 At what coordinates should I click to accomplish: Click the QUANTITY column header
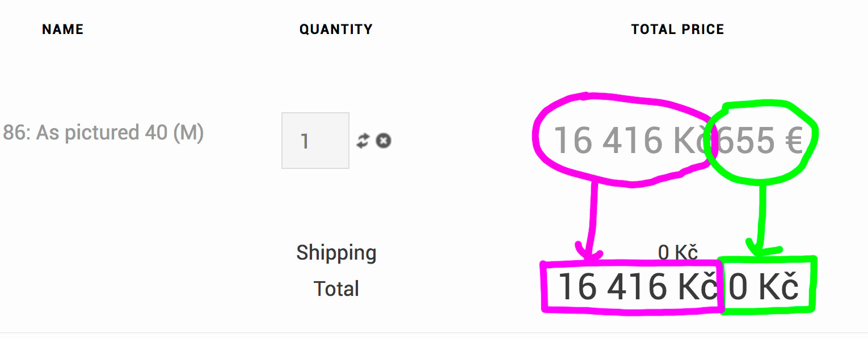[336, 29]
